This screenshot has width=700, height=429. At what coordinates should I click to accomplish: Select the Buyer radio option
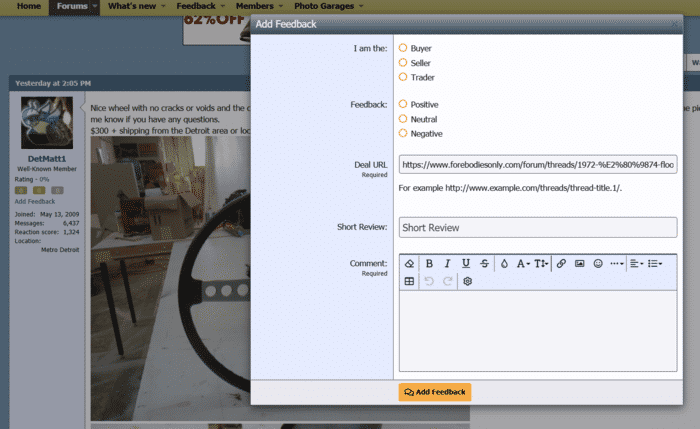click(x=403, y=48)
